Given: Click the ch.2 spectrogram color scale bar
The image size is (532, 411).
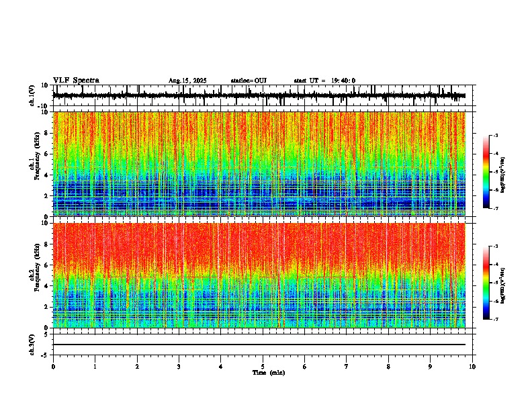Looking at the screenshot, I should point(486,283).
